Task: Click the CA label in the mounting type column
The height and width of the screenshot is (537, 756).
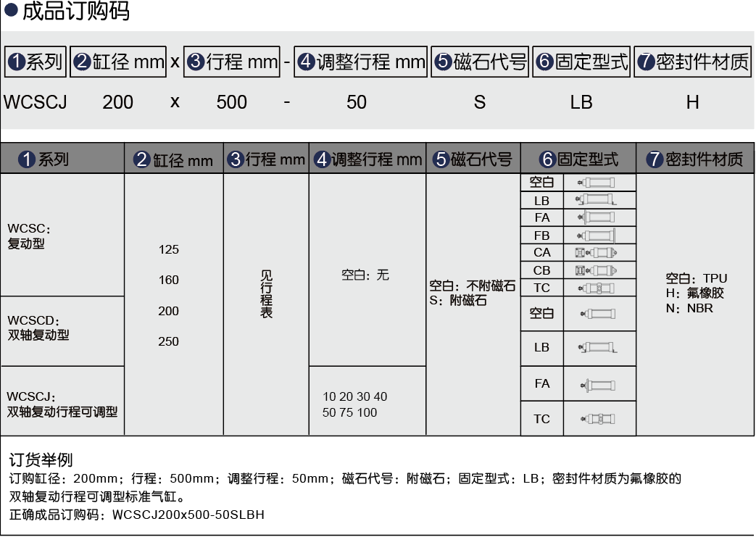Action: coord(542,253)
